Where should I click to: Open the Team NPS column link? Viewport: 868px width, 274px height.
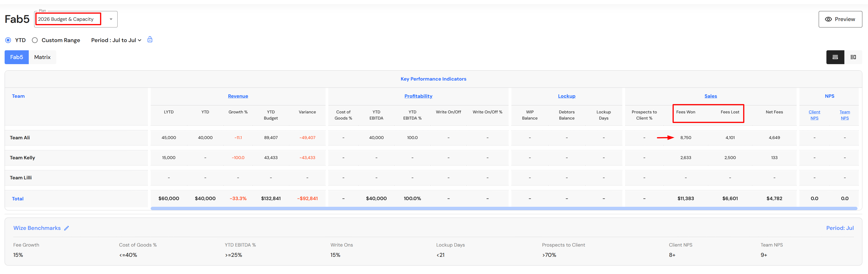(x=844, y=115)
